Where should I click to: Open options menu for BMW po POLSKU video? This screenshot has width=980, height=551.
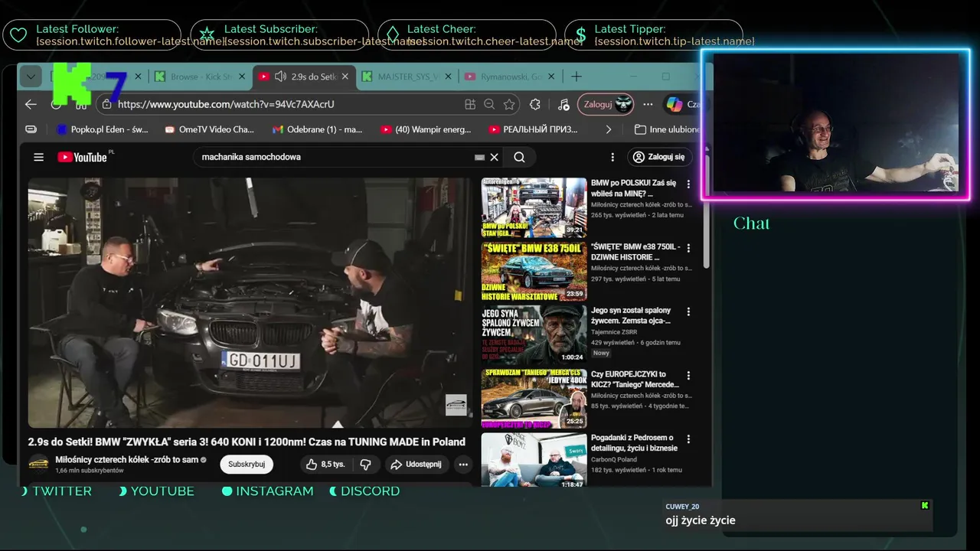[688, 184]
